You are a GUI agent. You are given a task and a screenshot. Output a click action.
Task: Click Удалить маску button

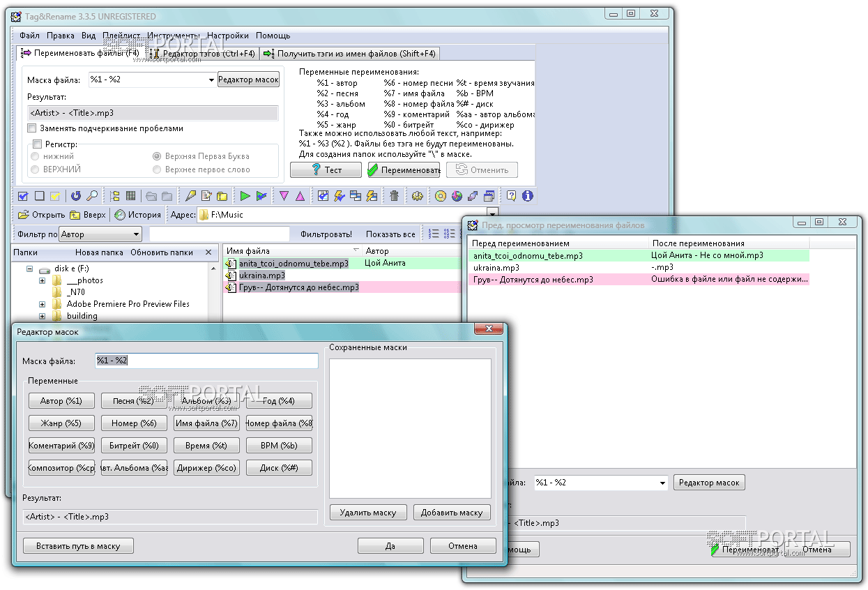[367, 512]
